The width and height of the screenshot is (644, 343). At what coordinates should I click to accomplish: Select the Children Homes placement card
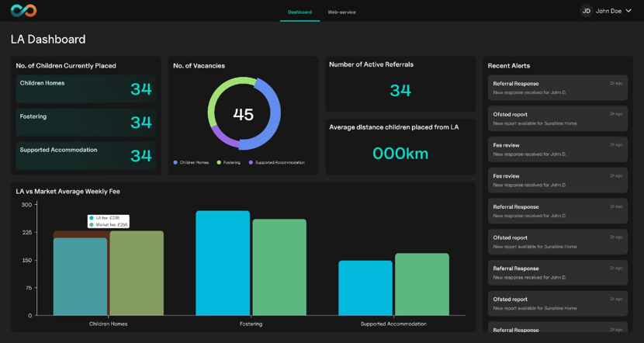coord(85,88)
